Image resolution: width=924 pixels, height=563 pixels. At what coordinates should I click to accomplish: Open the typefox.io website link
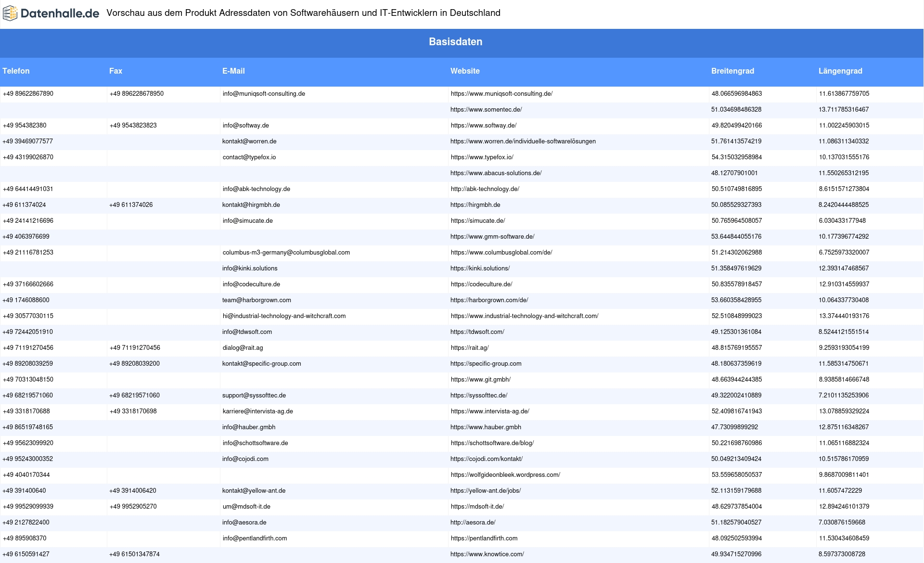coord(482,157)
